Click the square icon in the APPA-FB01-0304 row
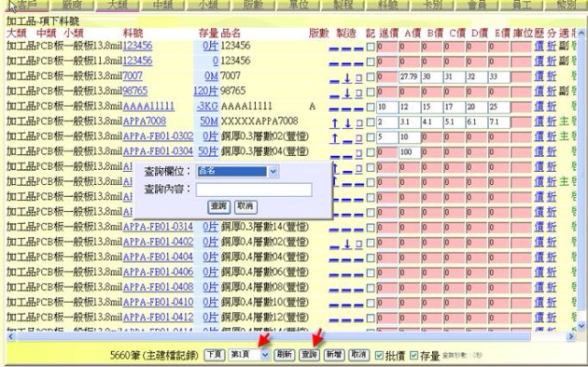 tap(359, 153)
